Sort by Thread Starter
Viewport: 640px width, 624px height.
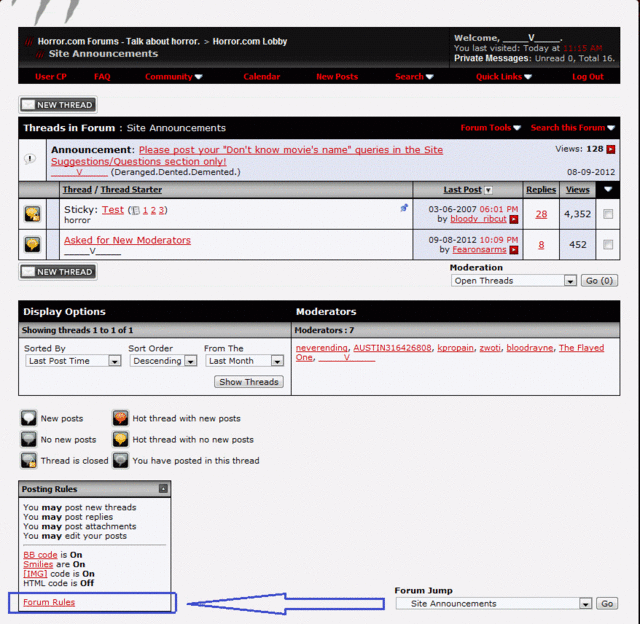click(x=131, y=190)
